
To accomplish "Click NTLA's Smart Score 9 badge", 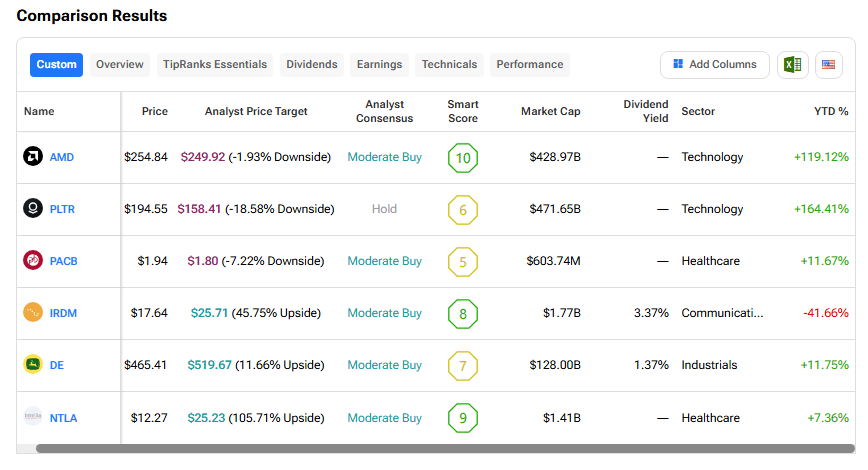I will pos(463,417).
